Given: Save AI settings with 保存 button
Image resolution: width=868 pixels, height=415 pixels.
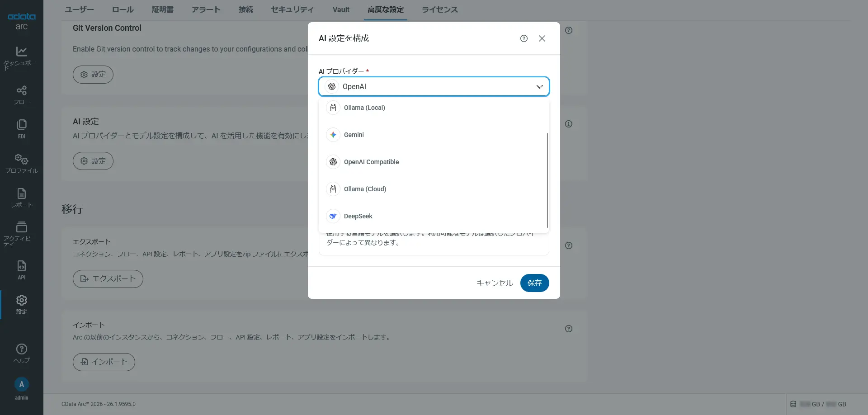Looking at the screenshot, I should point(534,283).
